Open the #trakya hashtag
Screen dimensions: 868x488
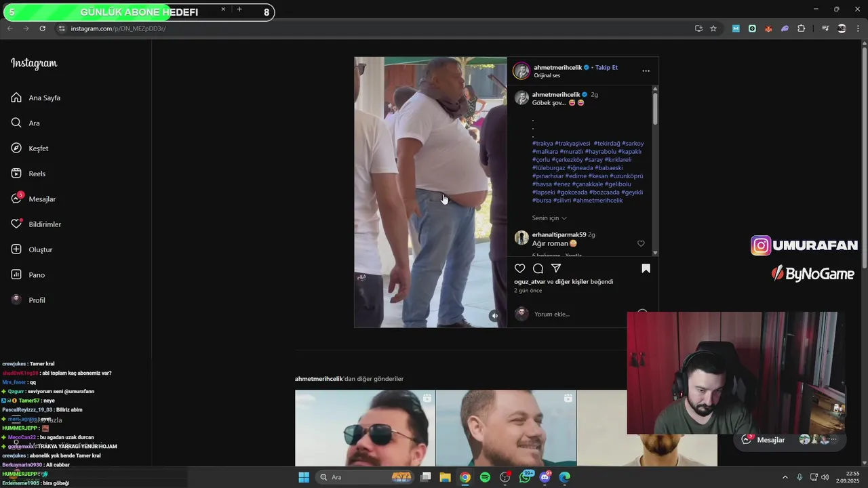(x=542, y=143)
